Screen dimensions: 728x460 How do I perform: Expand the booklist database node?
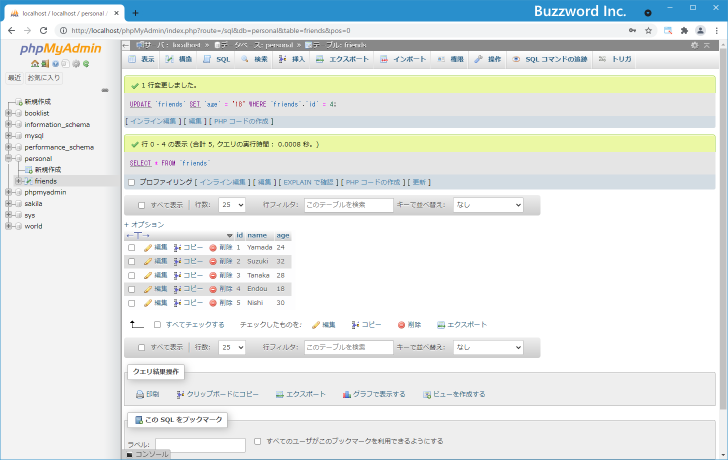click(x=8, y=113)
